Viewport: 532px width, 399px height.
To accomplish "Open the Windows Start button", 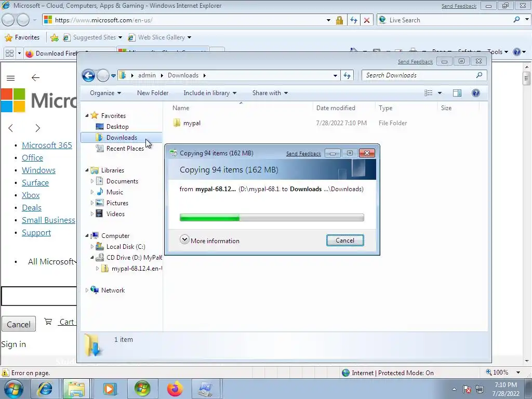I will coord(14,389).
